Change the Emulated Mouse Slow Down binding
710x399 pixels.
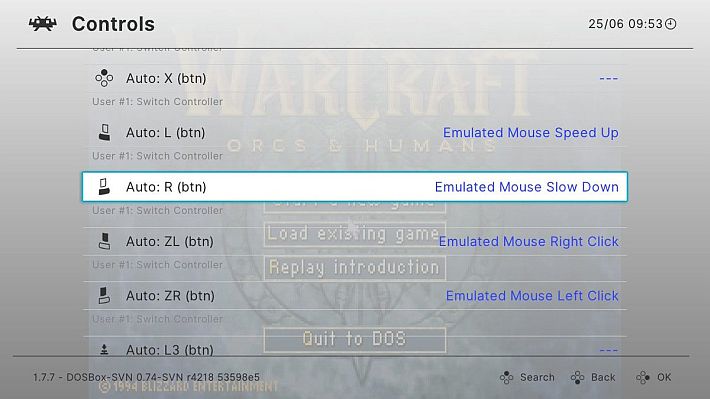526,187
